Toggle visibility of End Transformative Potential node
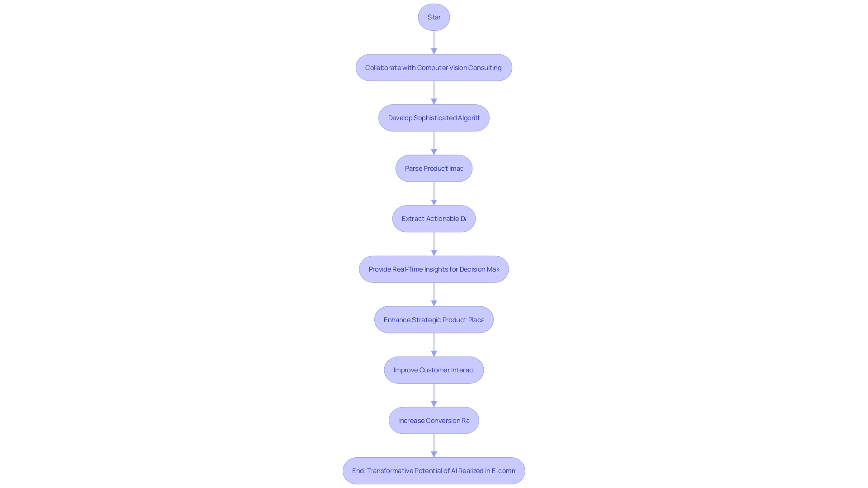This screenshot has height=488, width=868. click(x=434, y=470)
